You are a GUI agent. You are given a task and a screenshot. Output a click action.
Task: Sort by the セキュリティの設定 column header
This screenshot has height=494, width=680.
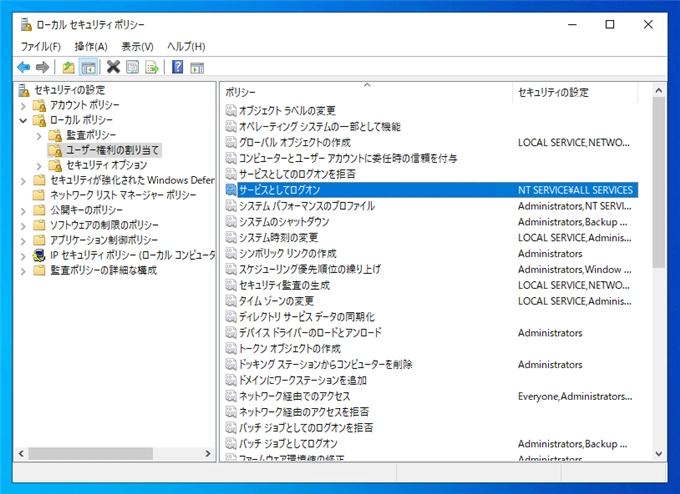(575, 92)
